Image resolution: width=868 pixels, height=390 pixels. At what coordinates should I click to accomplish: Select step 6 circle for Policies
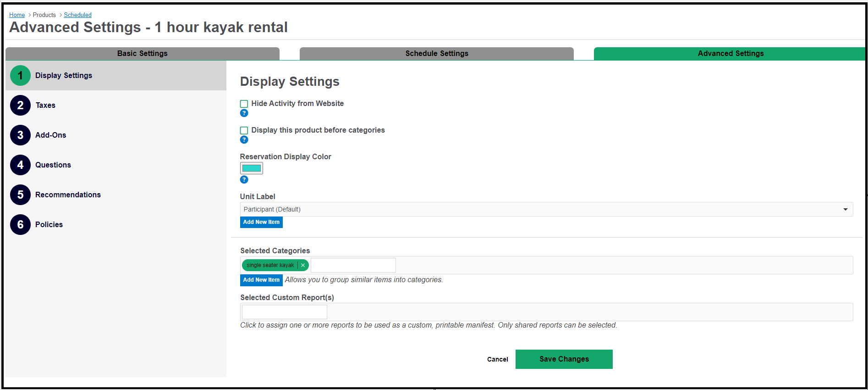(x=20, y=225)
